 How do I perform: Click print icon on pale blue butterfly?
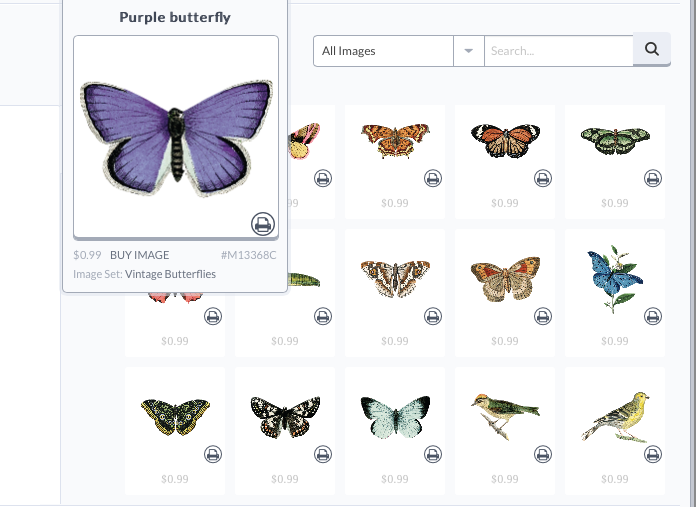pyautogui.click(x=433, y=455)
